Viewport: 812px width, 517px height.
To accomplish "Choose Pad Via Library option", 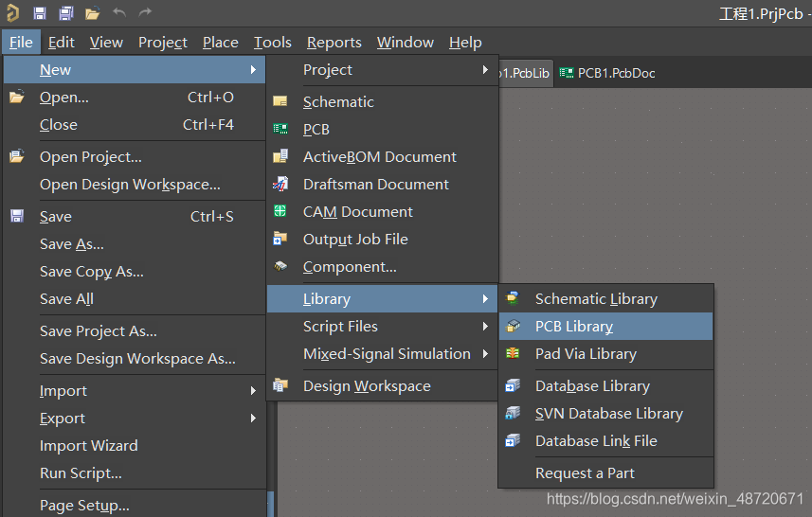I will [x=585, y=354].
